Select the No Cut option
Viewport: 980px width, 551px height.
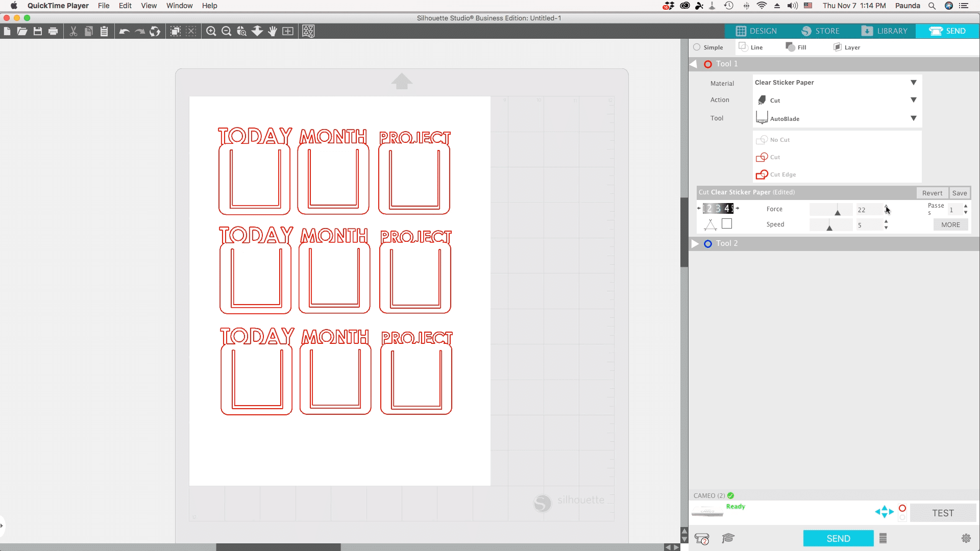(779, 140)
